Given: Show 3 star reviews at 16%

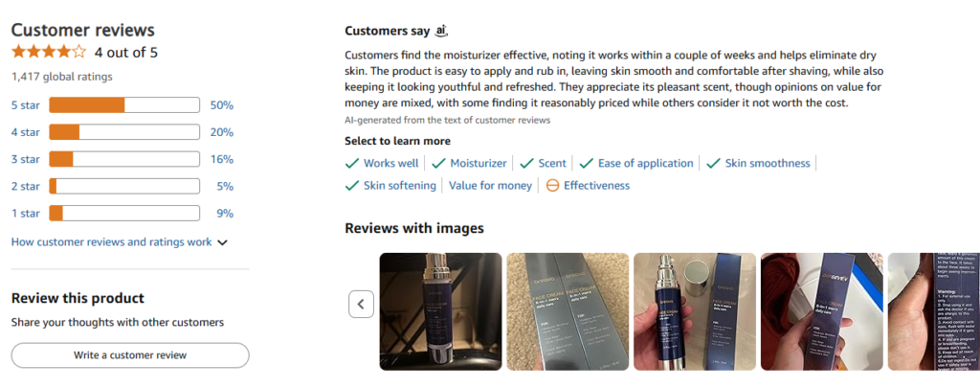Looking at the screenshot, I should click(x=122, y=159).
